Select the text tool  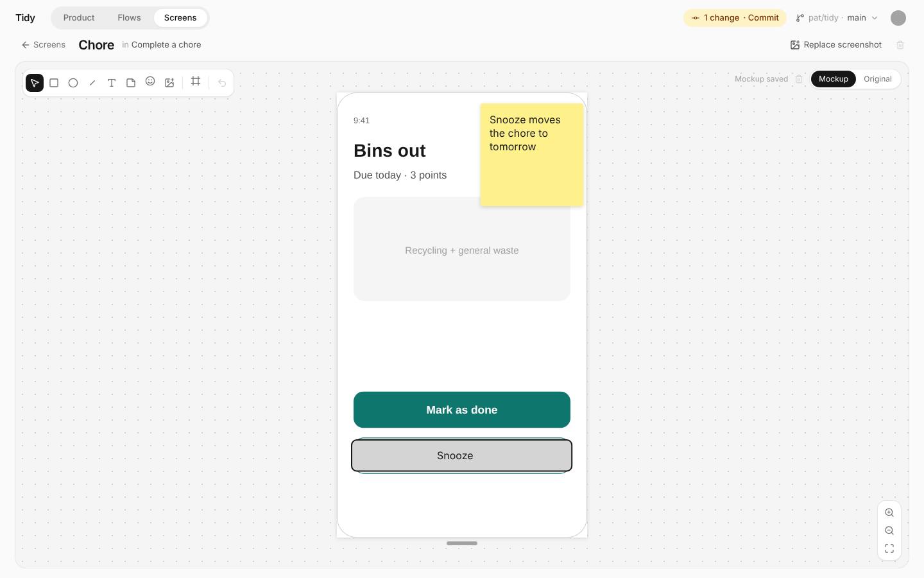click(x=112, y=83)
